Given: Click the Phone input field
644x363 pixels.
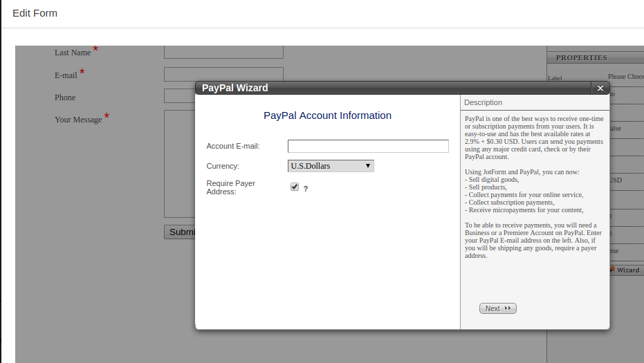Looking at the screenshot, I should (x=179, y=96).
